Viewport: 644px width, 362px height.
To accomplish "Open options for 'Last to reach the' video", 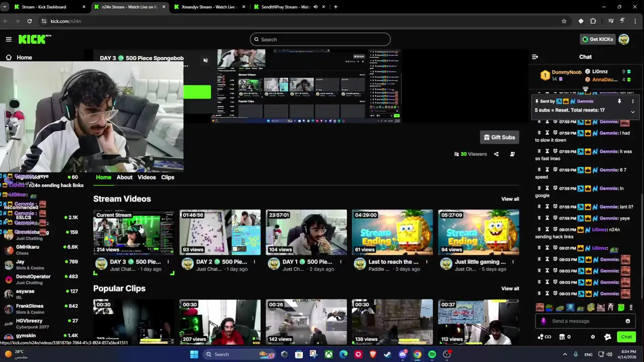I will click(x=427, y=262).
